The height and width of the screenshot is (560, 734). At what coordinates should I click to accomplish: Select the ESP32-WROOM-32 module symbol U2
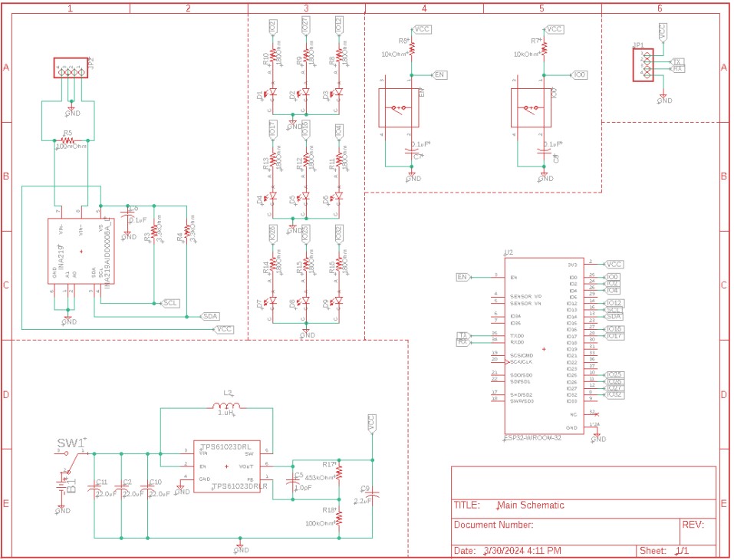tap(543, 345)
